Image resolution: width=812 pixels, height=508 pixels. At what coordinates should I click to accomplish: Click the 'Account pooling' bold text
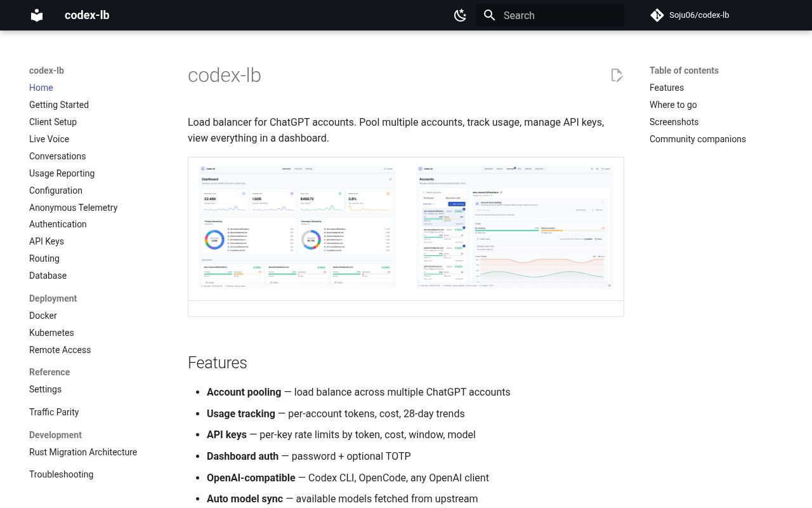pos(244,392)
